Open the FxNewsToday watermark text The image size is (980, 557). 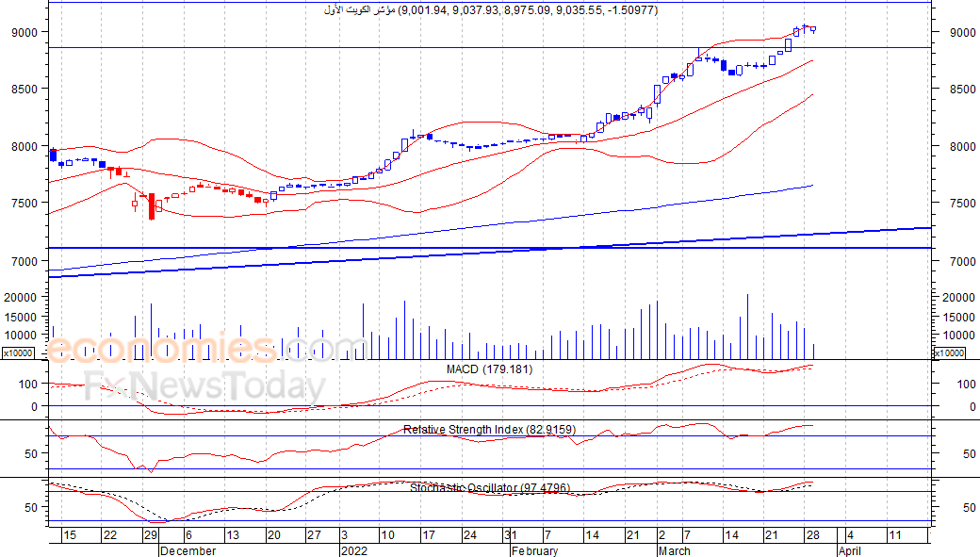tap(204, 386)
